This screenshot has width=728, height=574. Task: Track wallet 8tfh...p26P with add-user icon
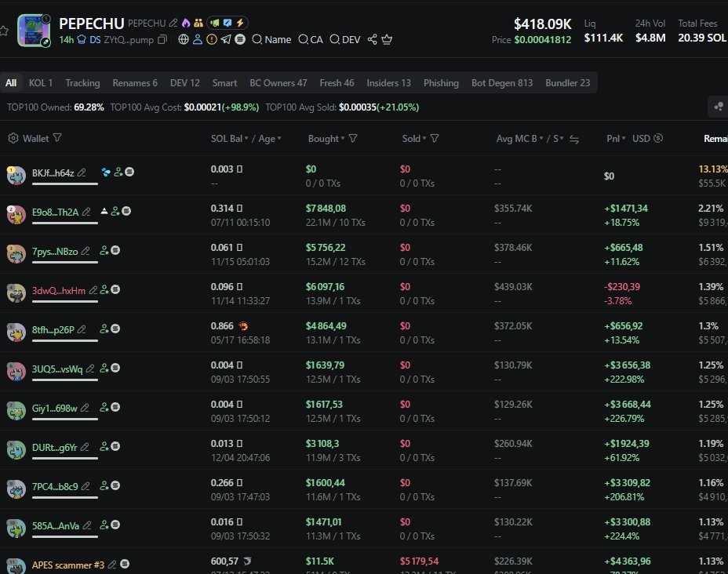104,329
